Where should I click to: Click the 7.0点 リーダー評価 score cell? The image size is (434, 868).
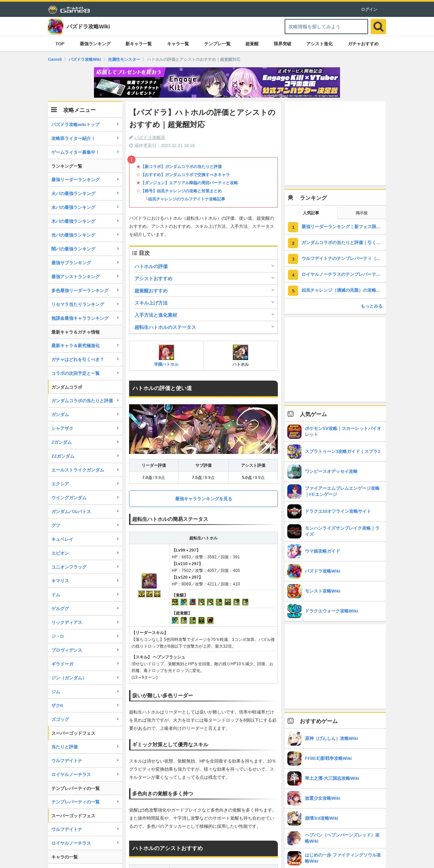pos(153,478)
